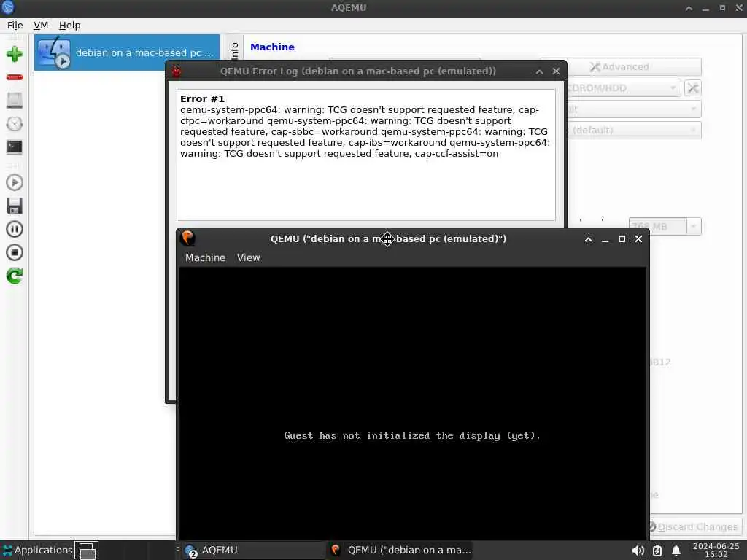Click the workspace switcher in taskbar
This screenshot has height=560, width=747.
point(86,550)
